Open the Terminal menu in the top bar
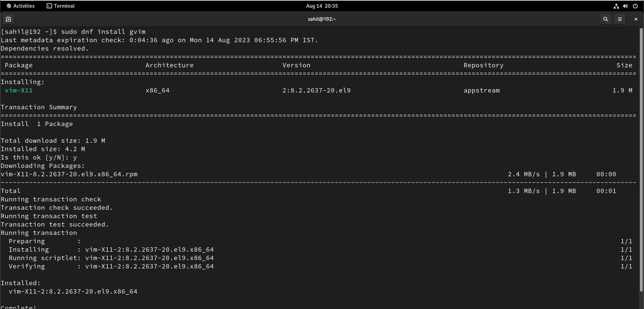Viewport: 644px width, 309px height. [60, 6]
